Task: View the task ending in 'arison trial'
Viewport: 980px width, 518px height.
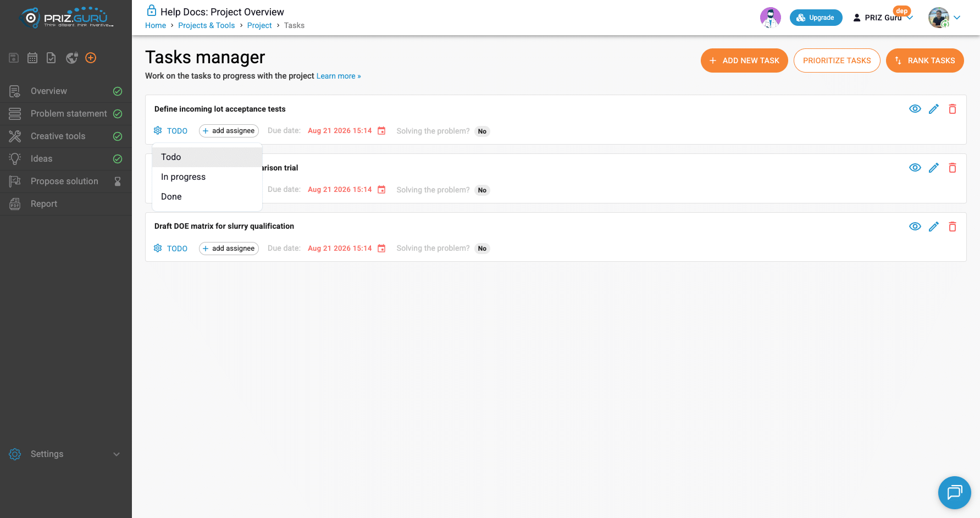Action: pyautogui.click(x=915, y=168)
